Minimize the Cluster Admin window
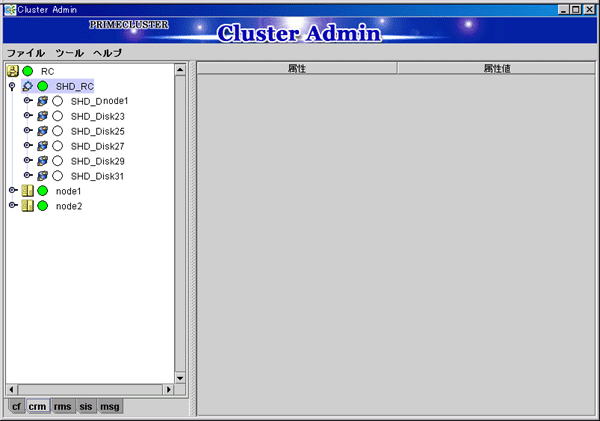The width and height of the screenshot is (600, 421). pos(563,10)
